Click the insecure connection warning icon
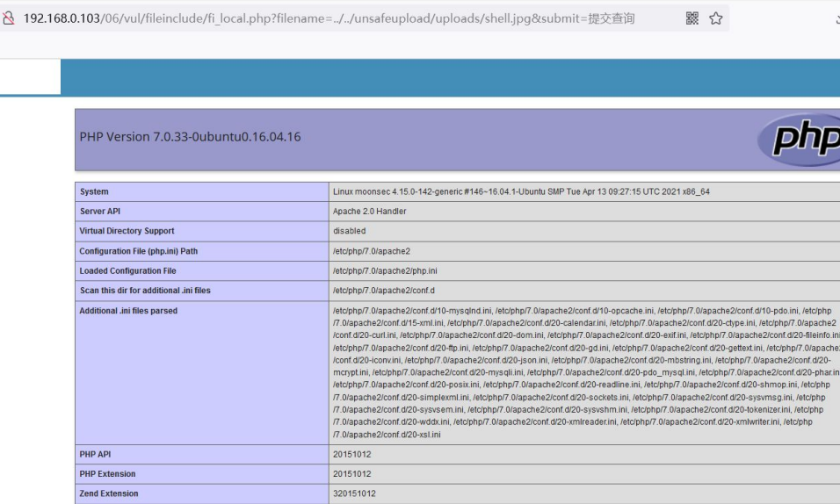The height and width of the screenshot is (504, 840). pyautogui.click(x=11, y=19)
